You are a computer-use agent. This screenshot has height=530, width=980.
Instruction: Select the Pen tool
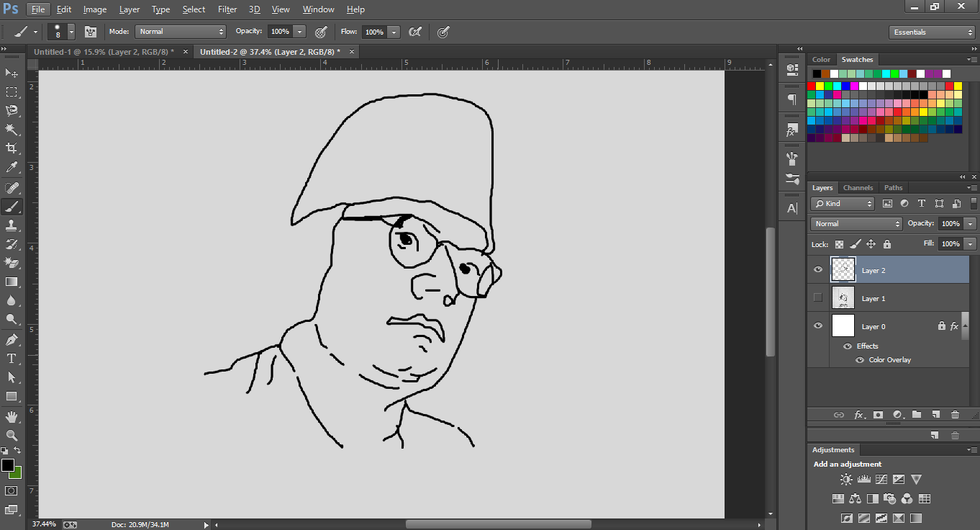[x=12, y=340]
